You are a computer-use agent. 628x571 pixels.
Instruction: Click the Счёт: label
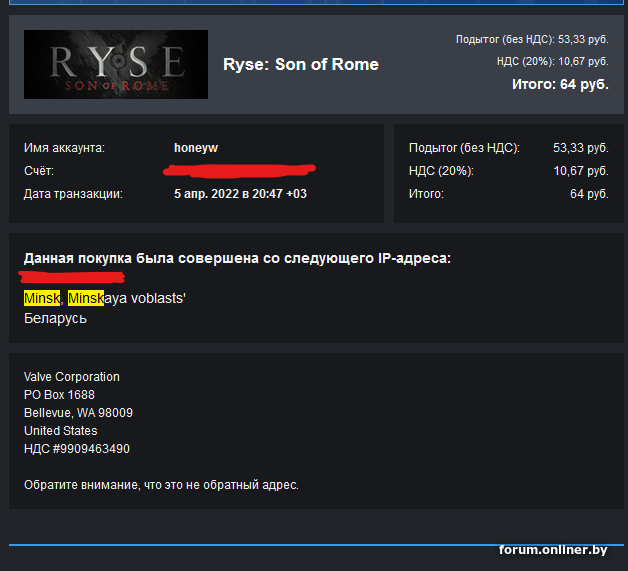click(38, 171)
